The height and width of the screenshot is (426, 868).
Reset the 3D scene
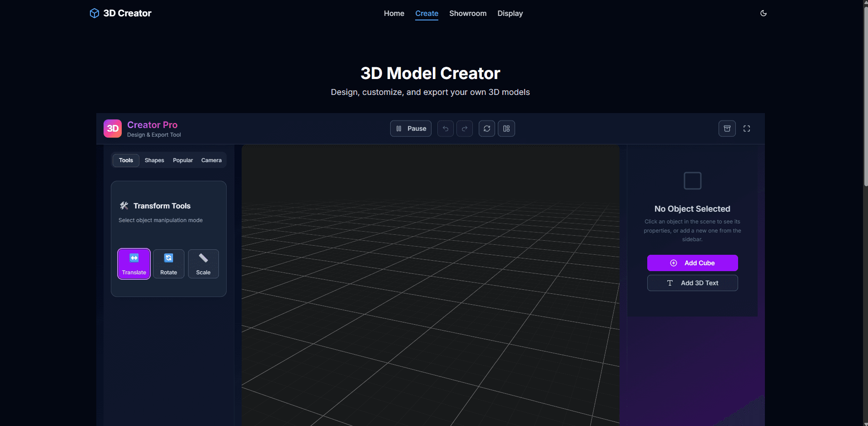pos(486,129)
